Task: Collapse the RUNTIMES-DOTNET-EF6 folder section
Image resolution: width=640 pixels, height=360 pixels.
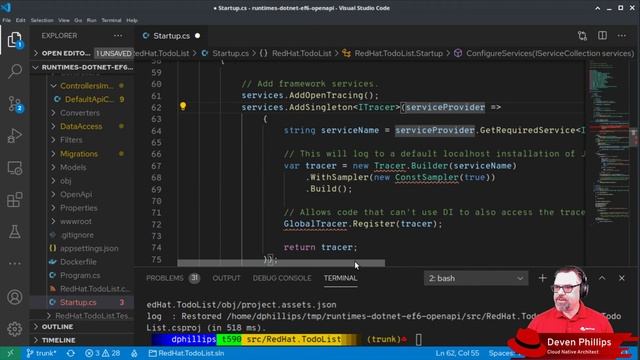Action: click(82, 67)
